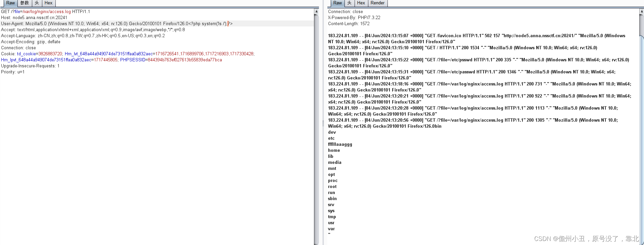This screenshot has width=644, height=245.
Task: Click the PHPSESSID cookie value
Action: point(185,60)
